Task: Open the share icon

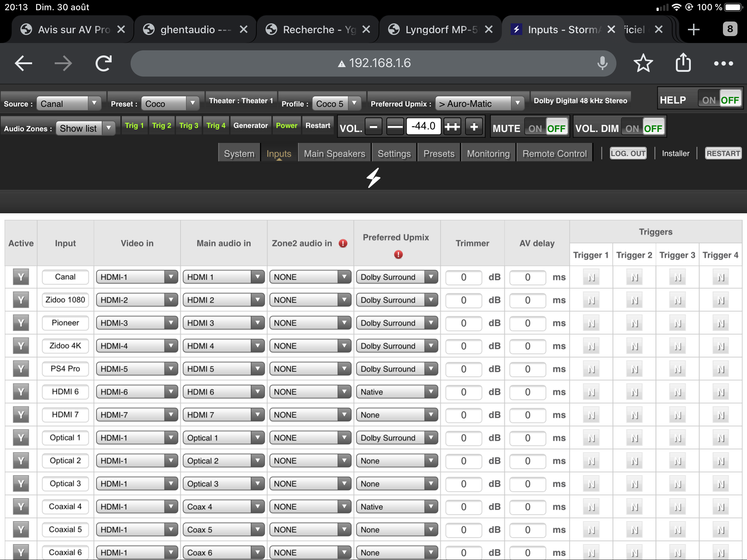Action: (683, 63)
